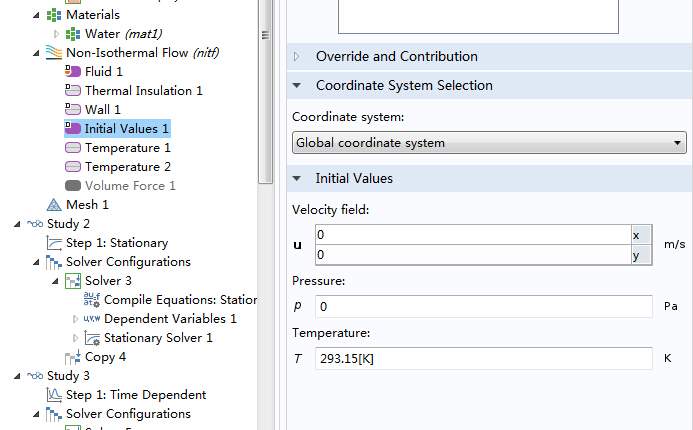Click the Solver 3 icon
693x430 pixels.
tap(73, 281)
